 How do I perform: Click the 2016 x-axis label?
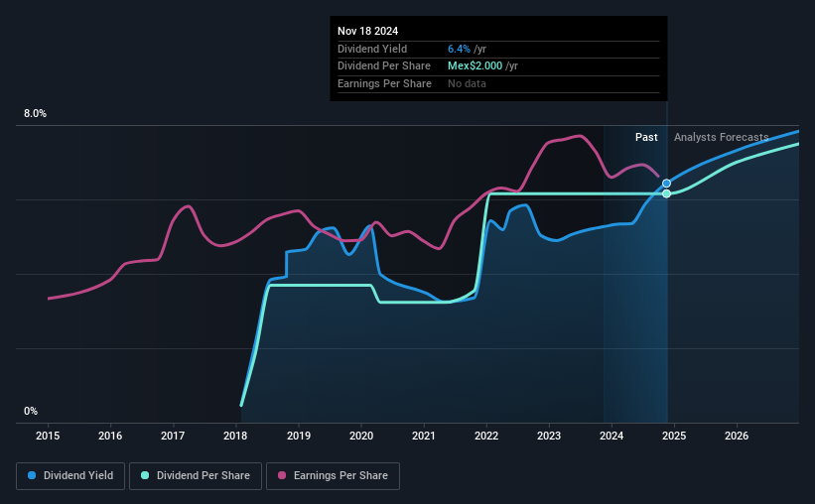110,436
